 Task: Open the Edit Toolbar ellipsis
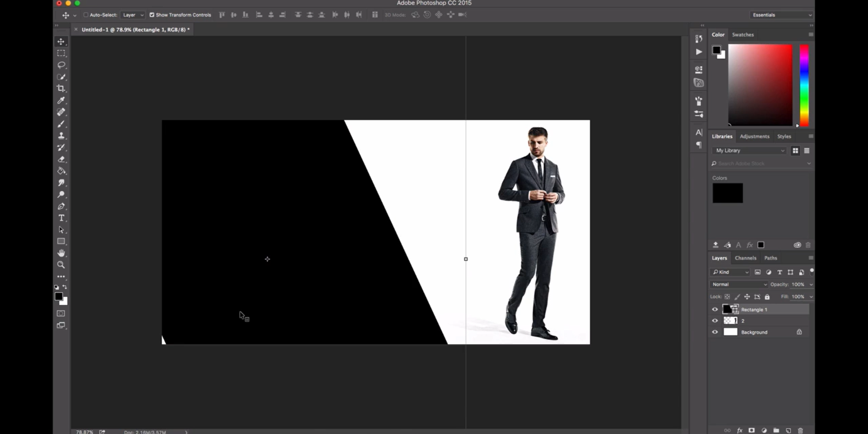pos(61,276)
